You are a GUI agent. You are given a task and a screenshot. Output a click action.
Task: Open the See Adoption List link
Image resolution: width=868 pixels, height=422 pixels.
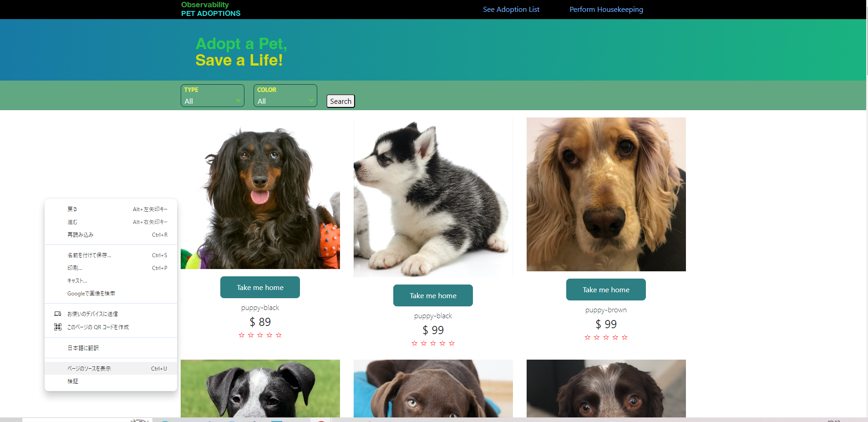(511, 10)
